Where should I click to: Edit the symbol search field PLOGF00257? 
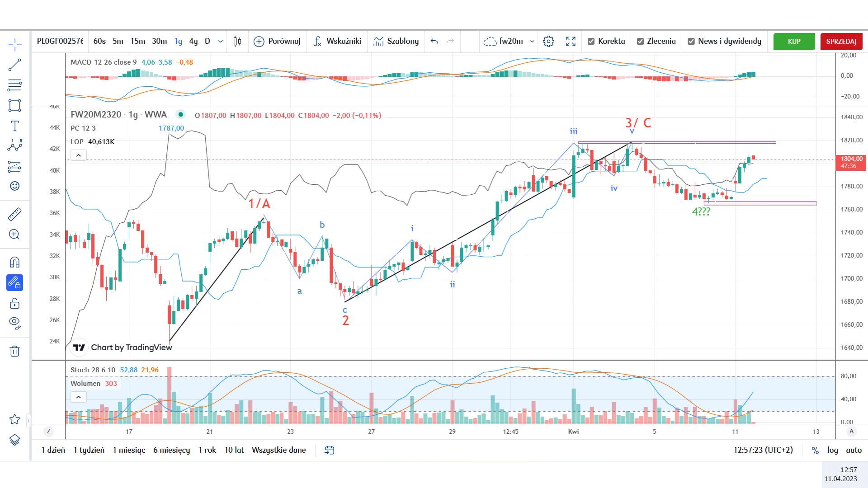pos(60,41)
